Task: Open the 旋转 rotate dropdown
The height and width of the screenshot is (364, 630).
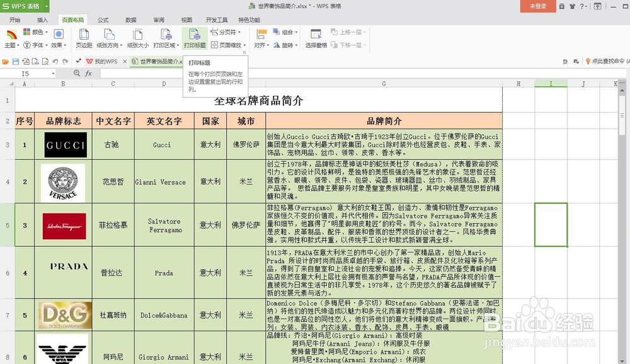Action: (285, 45)
